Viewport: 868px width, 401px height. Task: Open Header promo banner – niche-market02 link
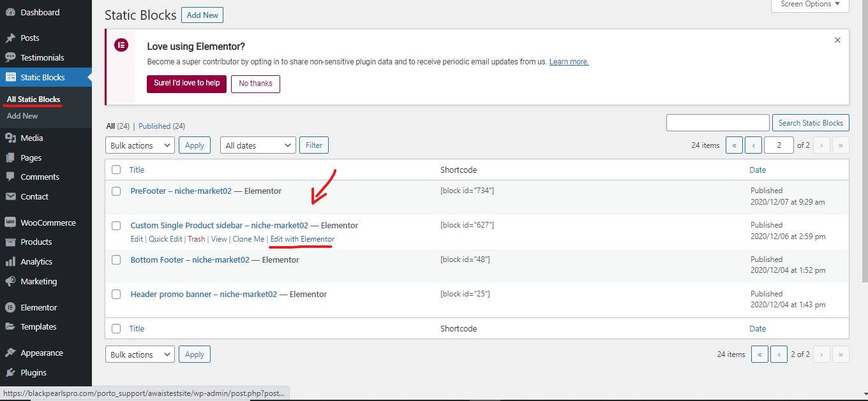204,295
